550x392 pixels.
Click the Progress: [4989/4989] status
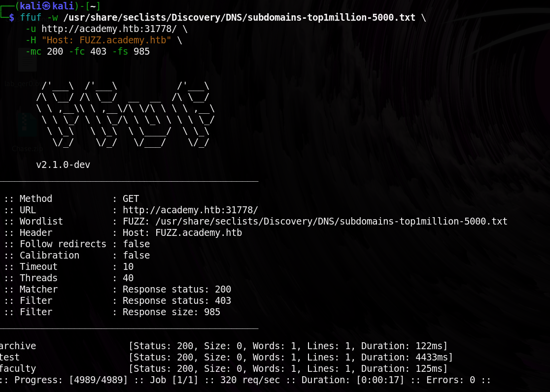(71, 380)
